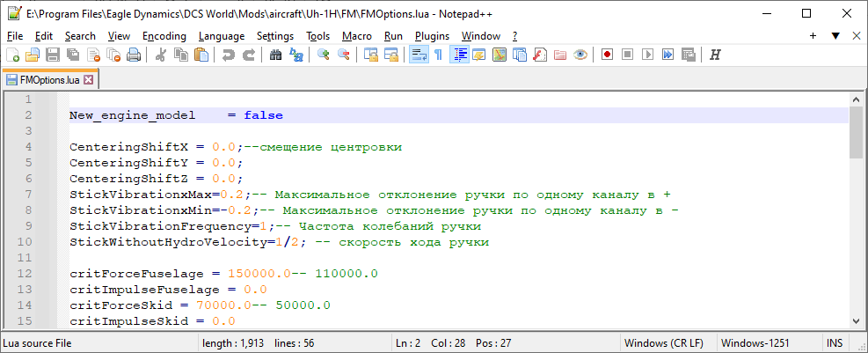Click the New file toolbar icon
Screen dimensions: 868x353
[12, 55]
